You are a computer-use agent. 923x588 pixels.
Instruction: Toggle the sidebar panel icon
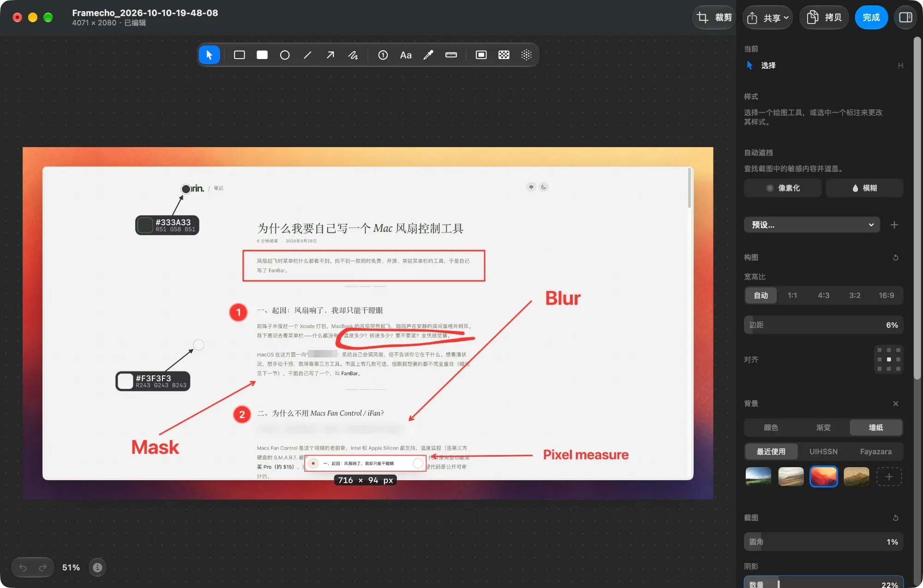[905, 18]
